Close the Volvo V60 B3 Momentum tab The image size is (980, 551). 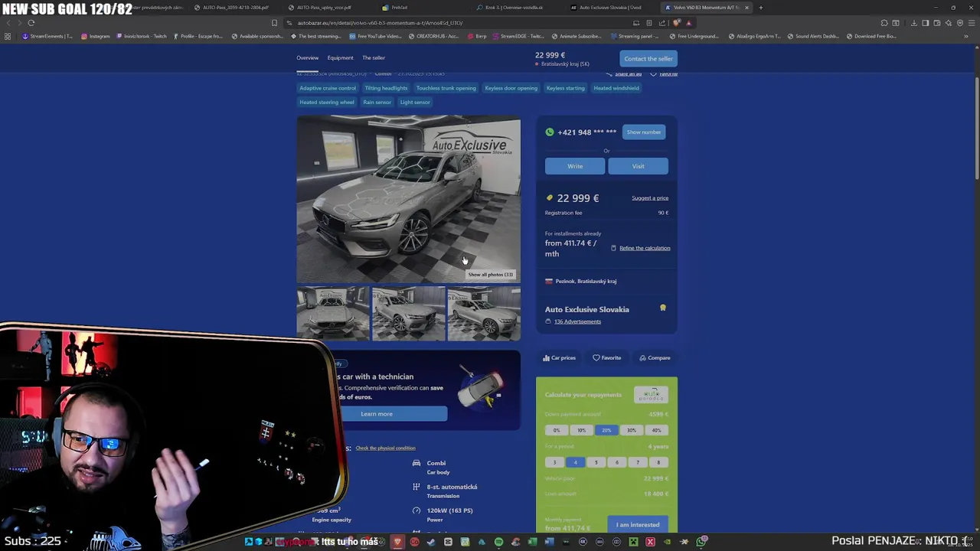point(746,8)
